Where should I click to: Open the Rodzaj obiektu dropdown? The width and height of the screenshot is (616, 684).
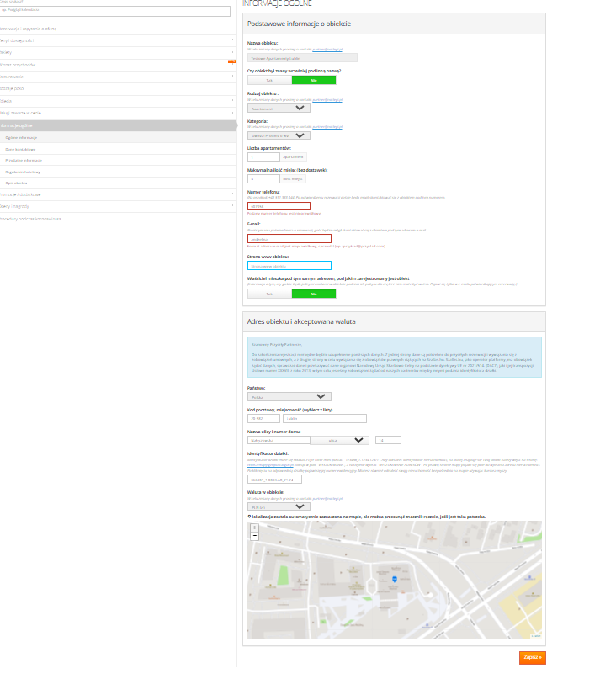pos(279,108)
